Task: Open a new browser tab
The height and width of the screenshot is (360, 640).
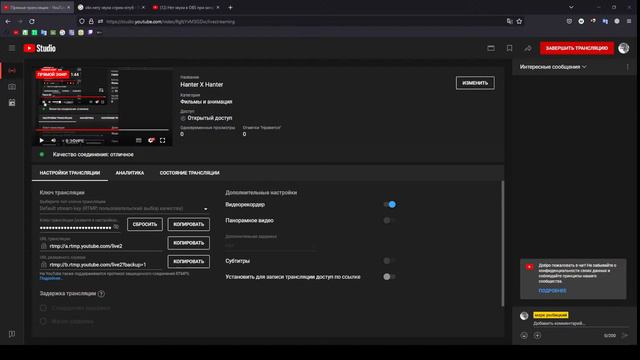Action: coord(230,7)
